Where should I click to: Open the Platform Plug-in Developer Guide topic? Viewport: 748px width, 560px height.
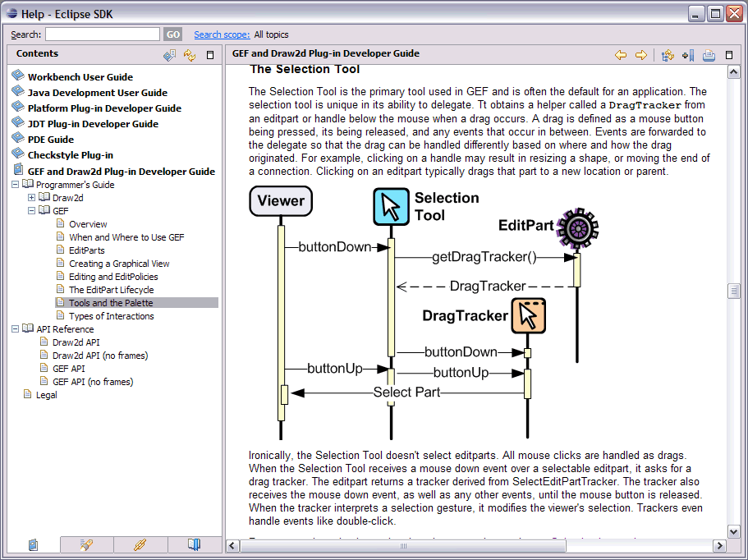[104, 108]
